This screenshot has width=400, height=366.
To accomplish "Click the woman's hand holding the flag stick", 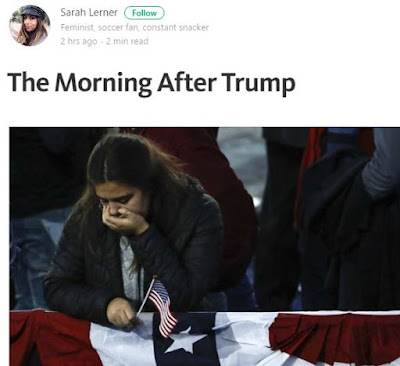I will pyautogui.click(x=122, y=313).
